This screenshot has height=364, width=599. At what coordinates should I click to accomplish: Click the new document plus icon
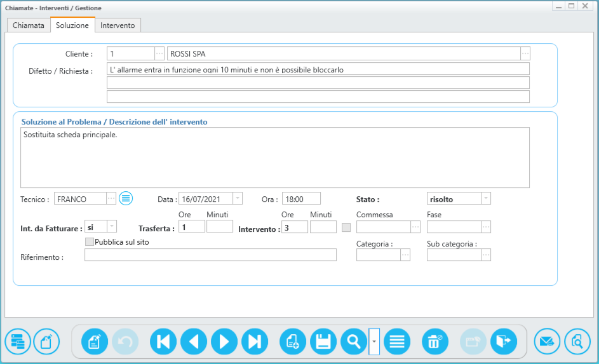tap(293, 342)
